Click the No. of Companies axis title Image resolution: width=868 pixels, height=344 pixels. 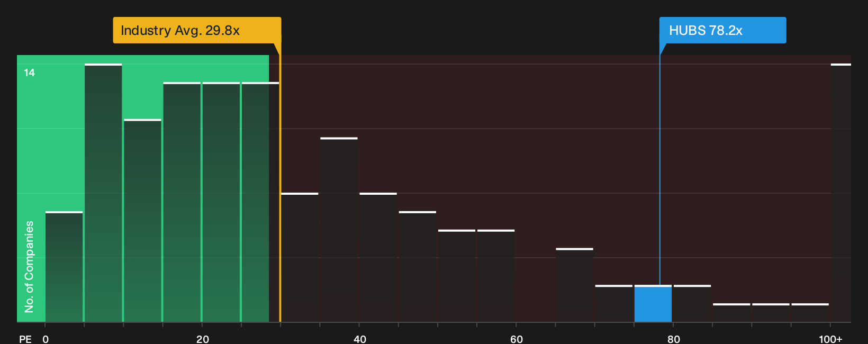point(29,267)
